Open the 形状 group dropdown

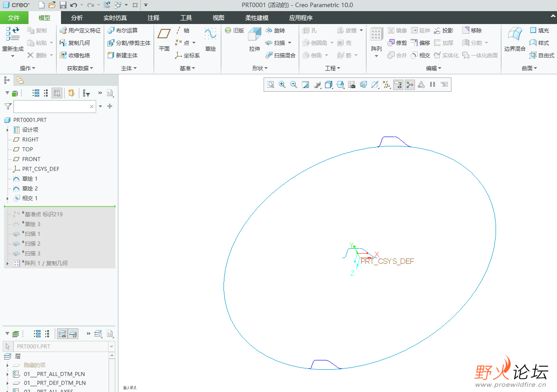click(260, 68)
